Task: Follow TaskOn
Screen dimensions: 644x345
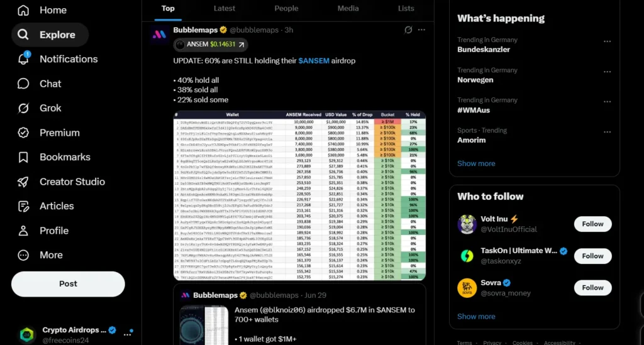Action: (592, 256)
